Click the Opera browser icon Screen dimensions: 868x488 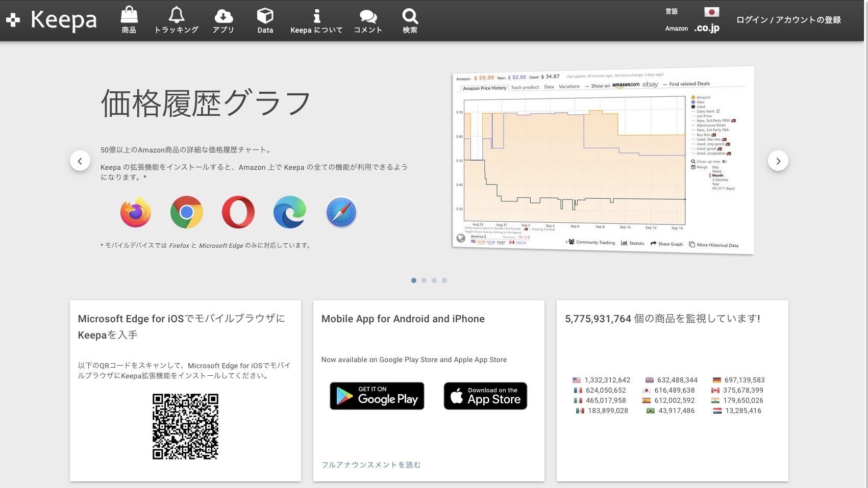tap(238, 212)
